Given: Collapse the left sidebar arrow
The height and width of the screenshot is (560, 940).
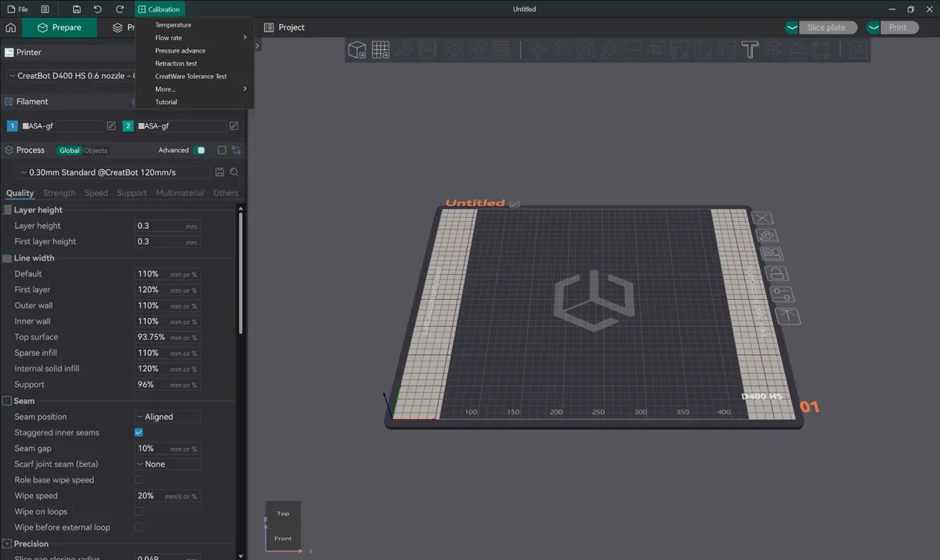Looking at the screenshot, I should click(257, 46).
